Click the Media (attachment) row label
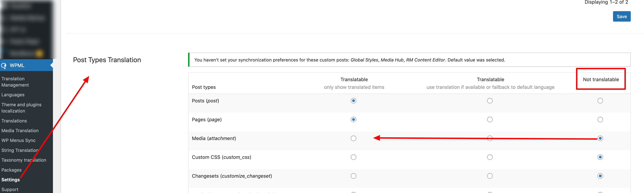Image resolution: width=644 pixels, height=193 pixels. (x=214, y=138)
